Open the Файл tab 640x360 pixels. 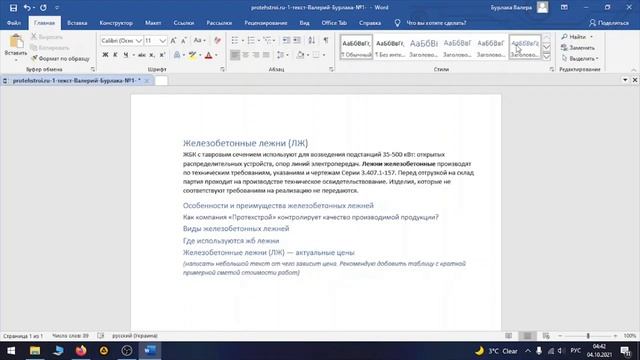(14, 23)
